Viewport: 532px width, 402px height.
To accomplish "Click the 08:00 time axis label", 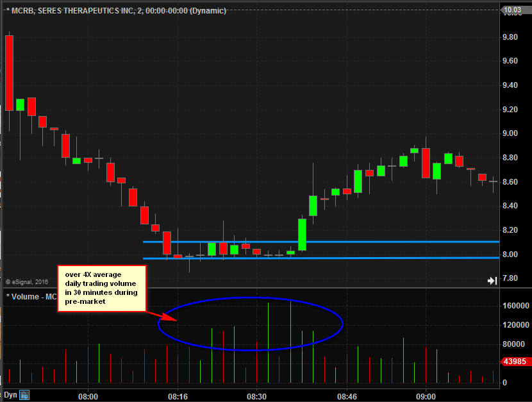I will click(88, 397).
